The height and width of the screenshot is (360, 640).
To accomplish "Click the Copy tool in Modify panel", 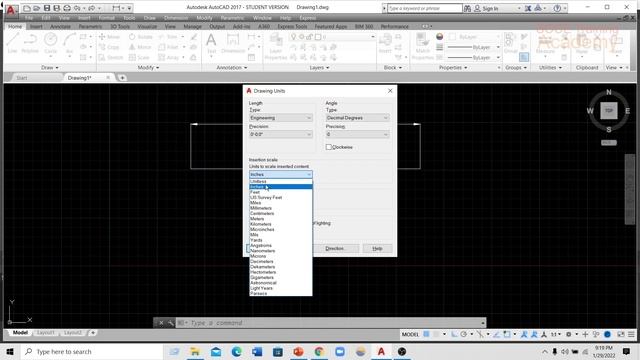I will (x=109, y=47).
